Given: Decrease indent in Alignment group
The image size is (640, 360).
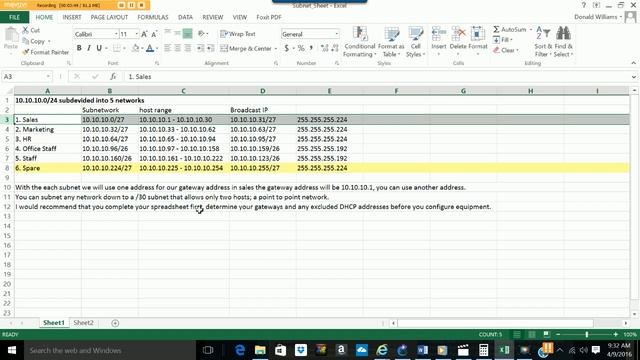Looking at the screenshot, I should coord(200,48).
